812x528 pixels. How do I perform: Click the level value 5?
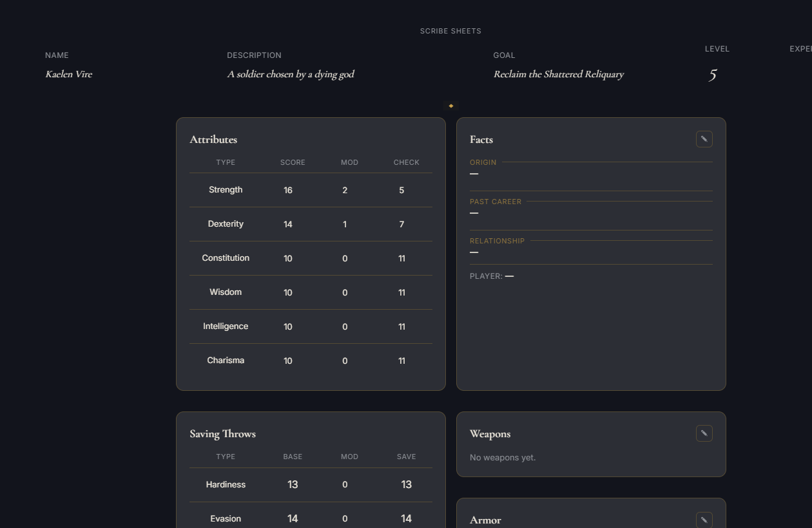click(713, 75)
